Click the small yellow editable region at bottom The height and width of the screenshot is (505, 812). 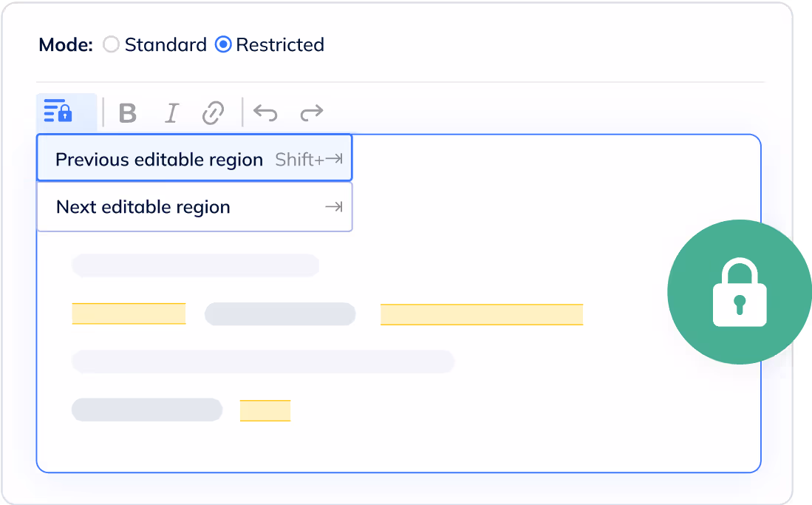[265, 410]
